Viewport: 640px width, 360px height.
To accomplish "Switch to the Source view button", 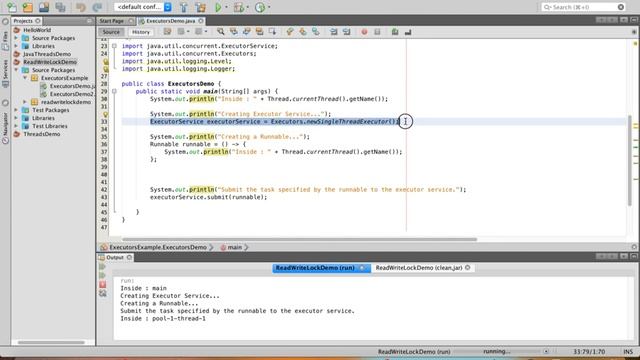I will point(111,32).
